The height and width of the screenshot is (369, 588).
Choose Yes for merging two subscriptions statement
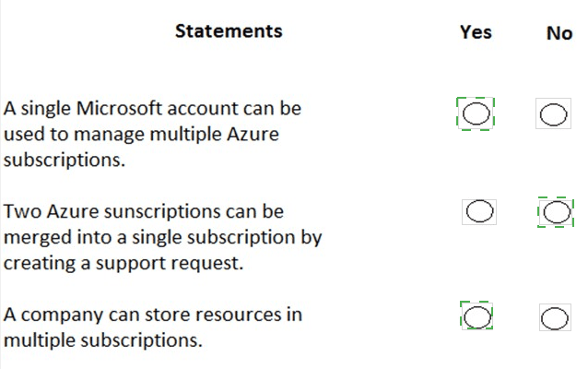coord(479,212)
